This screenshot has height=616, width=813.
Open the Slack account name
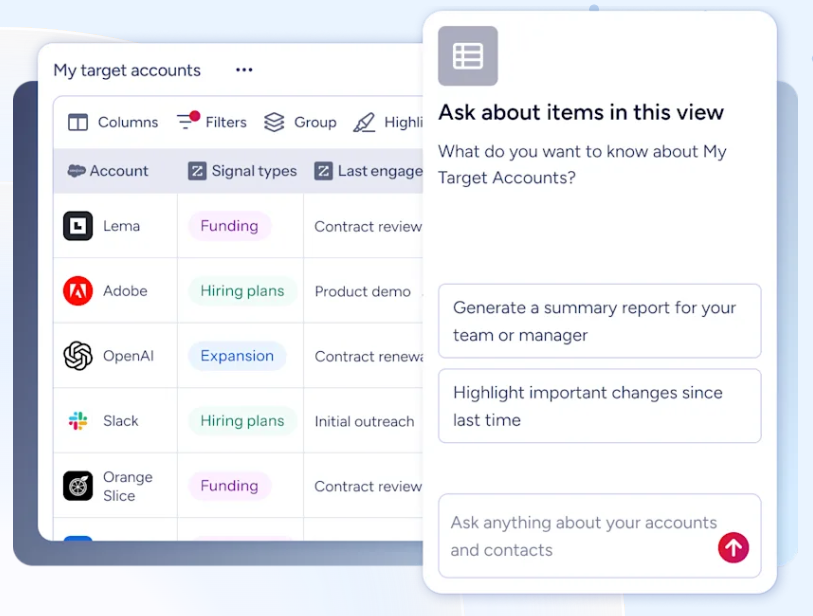pos(120,421)
